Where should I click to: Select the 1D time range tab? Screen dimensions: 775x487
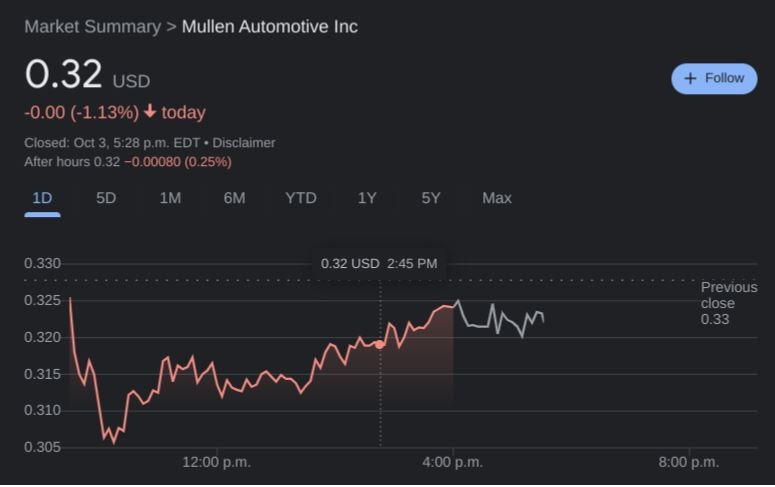[42, 198]
